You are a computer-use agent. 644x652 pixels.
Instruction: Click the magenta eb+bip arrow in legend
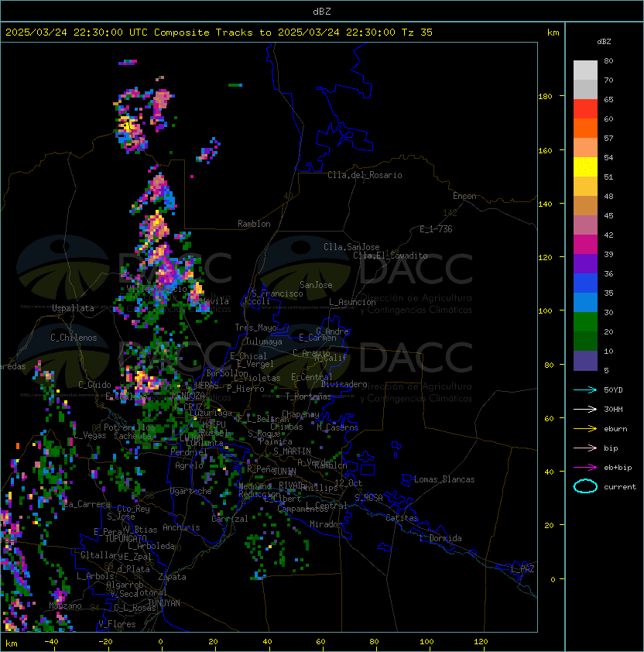(585, 468)
